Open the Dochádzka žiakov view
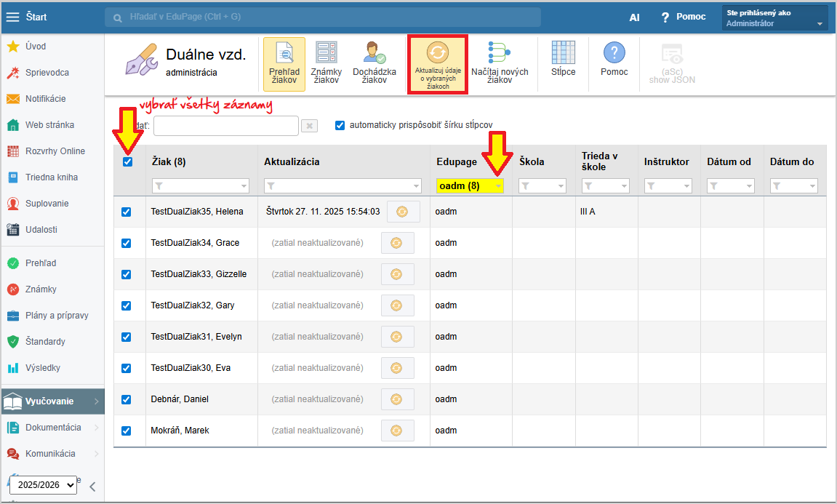This screenshot has width=837, height=504. pos(375,64)
